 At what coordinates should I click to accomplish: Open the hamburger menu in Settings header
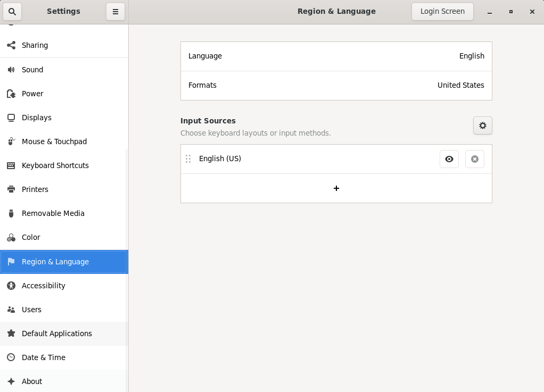tap(115, 12)
